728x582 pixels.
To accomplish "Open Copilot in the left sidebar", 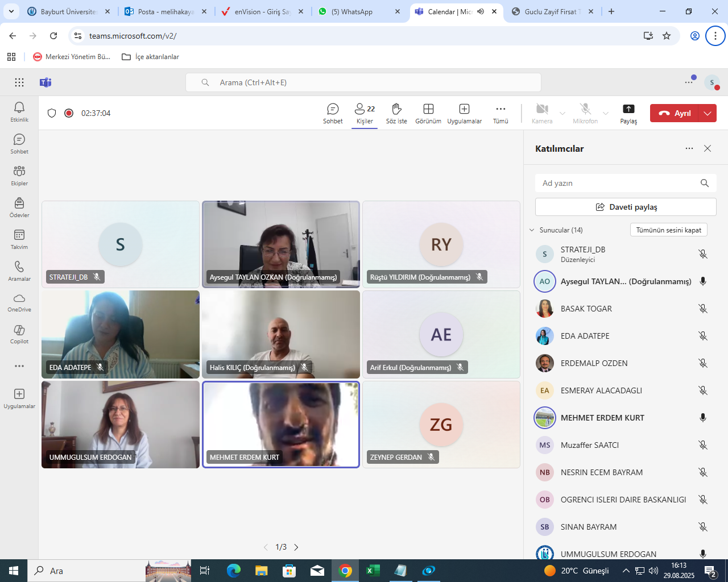I will tap(19, 334).
